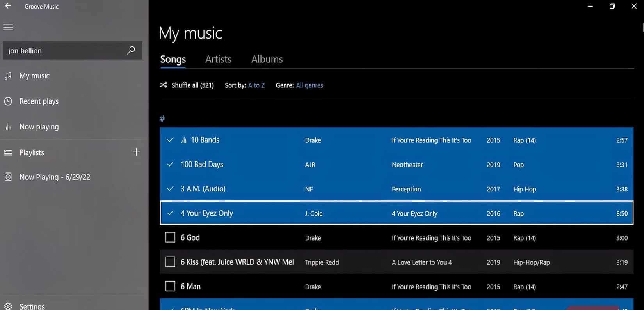
Task: Open the Sort by A to Z dropdown
Action: 256,85
